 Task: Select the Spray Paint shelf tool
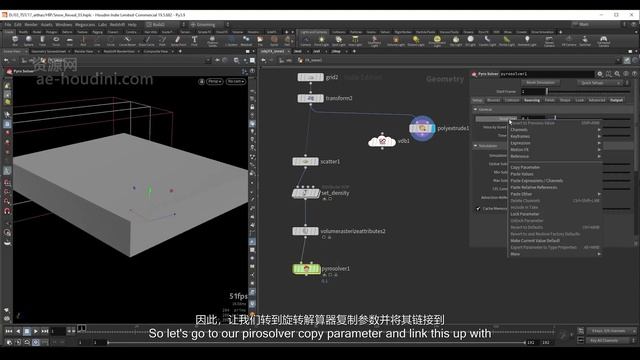[178, 41]
